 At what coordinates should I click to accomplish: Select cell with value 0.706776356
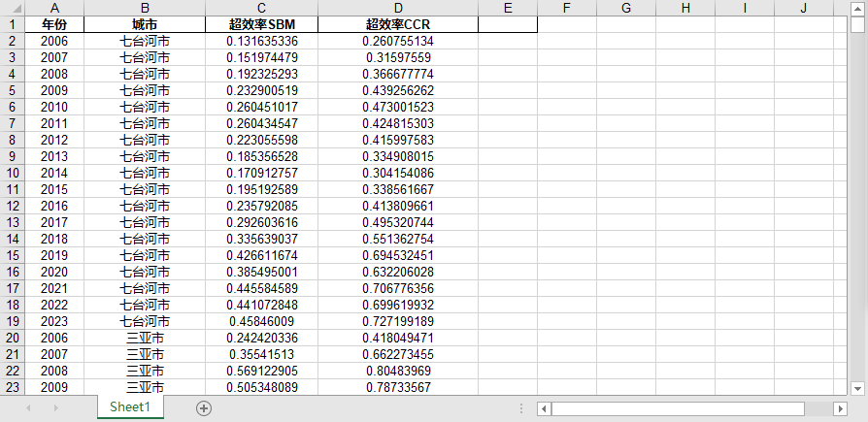tap(398, 288)
